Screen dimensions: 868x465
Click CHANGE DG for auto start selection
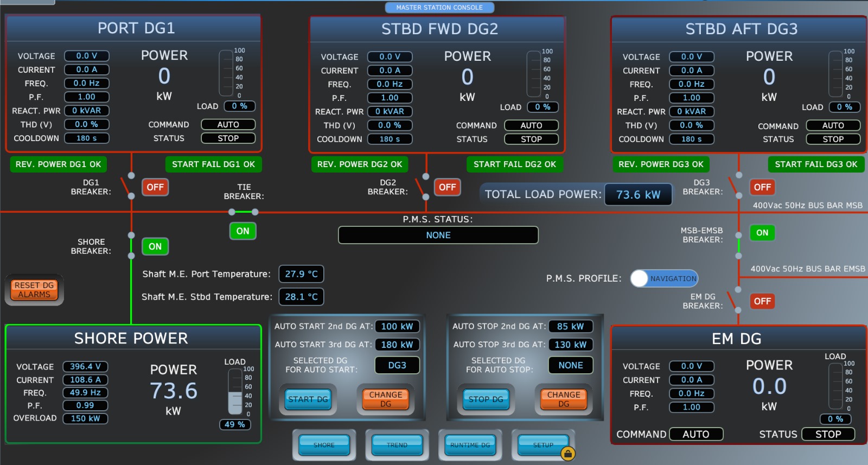[x=386, y=399]
